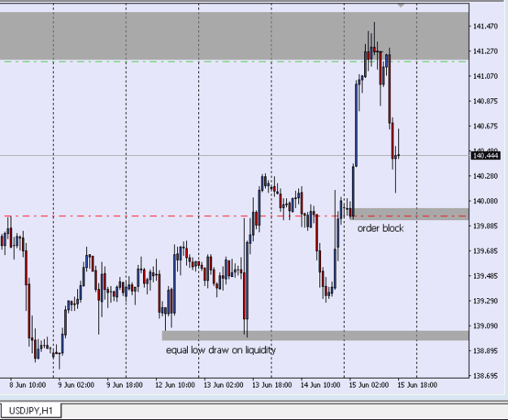Viewport: 508px width, 420px height.
Task: Click the '14 Jun 10:00' time label
Action: pos(320,385)
